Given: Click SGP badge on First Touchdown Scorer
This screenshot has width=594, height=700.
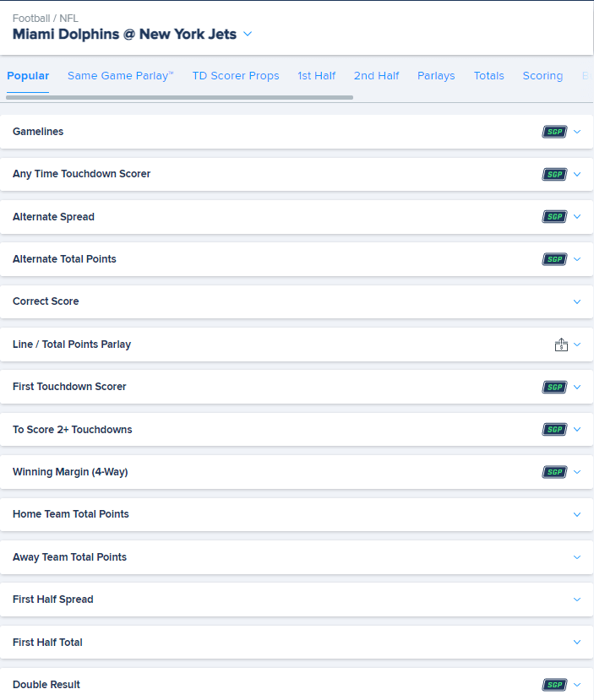Looking at the screenshot, I should pos(554,387).
